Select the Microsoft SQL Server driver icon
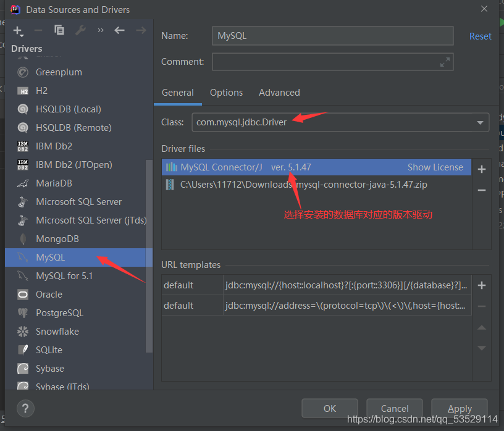504x431 pixels. click(23, 202)
